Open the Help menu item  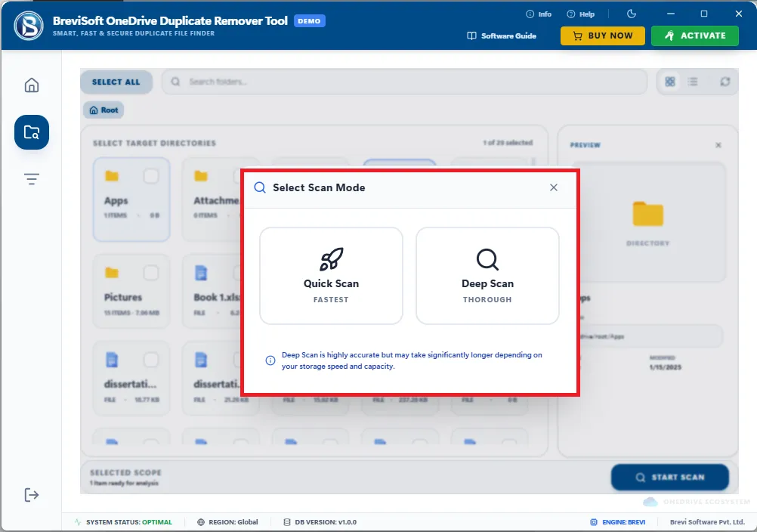[x=580, y=14]
